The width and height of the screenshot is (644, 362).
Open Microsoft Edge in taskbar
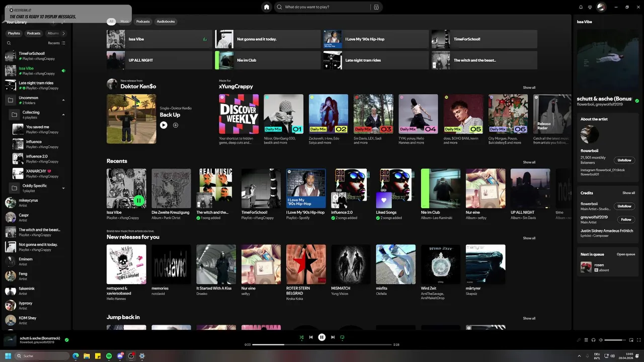pos(75,356)
